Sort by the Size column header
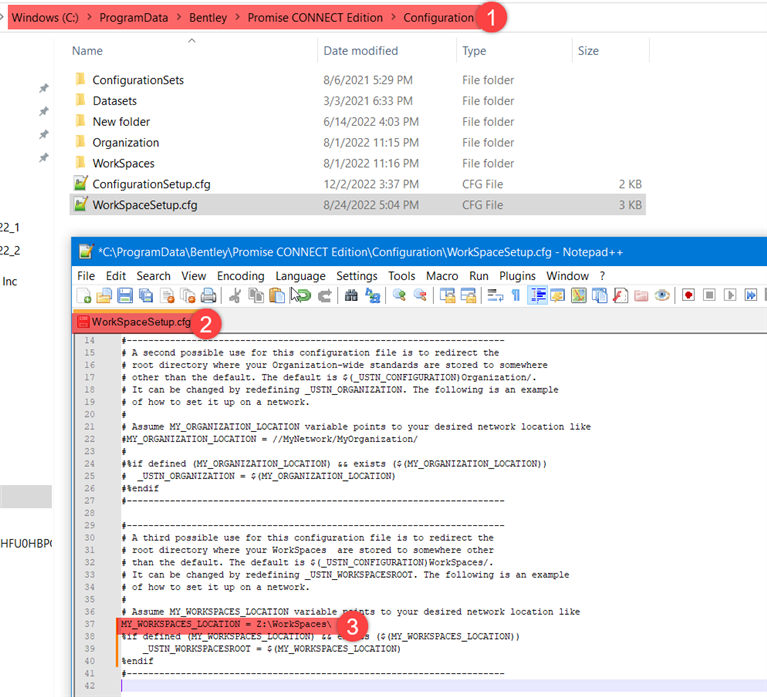This screenshot has width=767, height=697. (588, 51)
